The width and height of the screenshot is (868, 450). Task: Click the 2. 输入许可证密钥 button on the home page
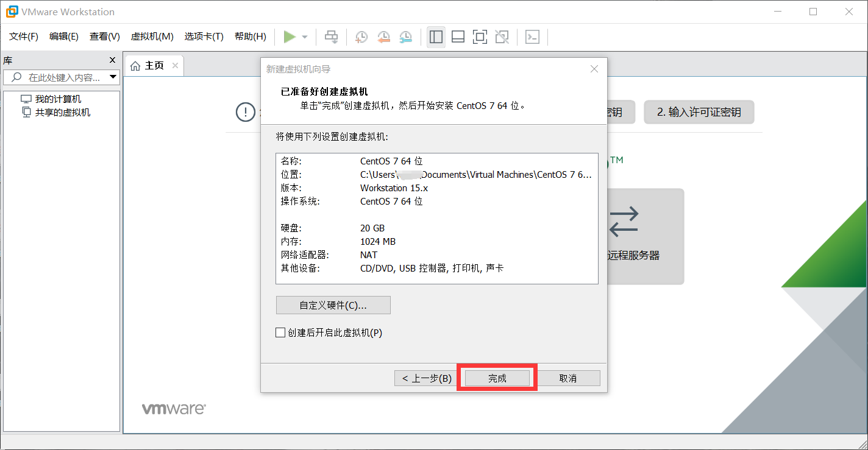[699, 112]
